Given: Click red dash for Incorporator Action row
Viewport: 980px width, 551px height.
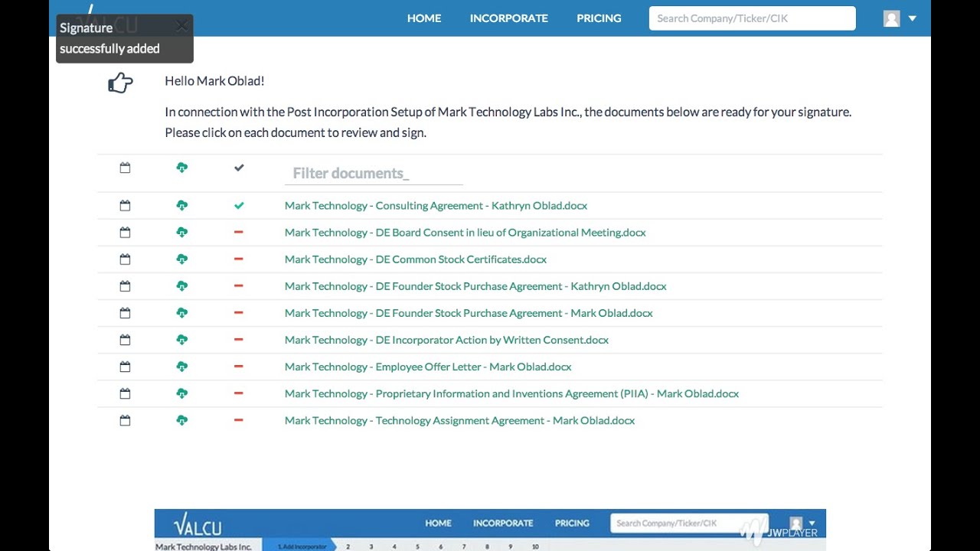Looking at the screenshot, I should [239, 339].
